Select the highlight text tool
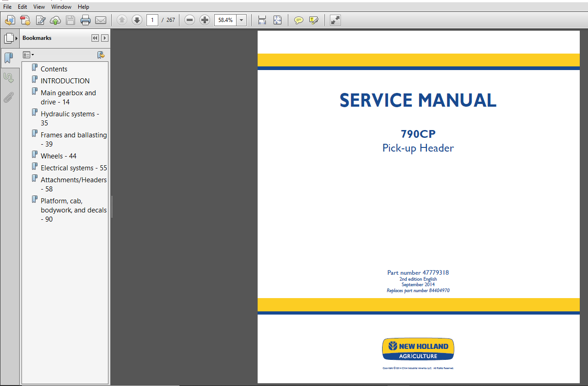The height and width of the screenshot is (386, 588). [314, 20]
